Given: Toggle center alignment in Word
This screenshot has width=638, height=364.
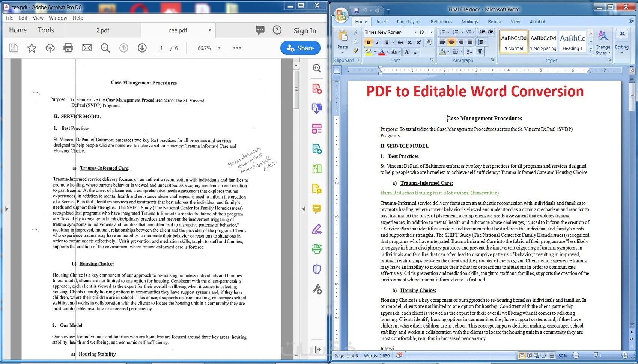Looking at the screenshot, I should pyautogui.click(x=452, y=42).
